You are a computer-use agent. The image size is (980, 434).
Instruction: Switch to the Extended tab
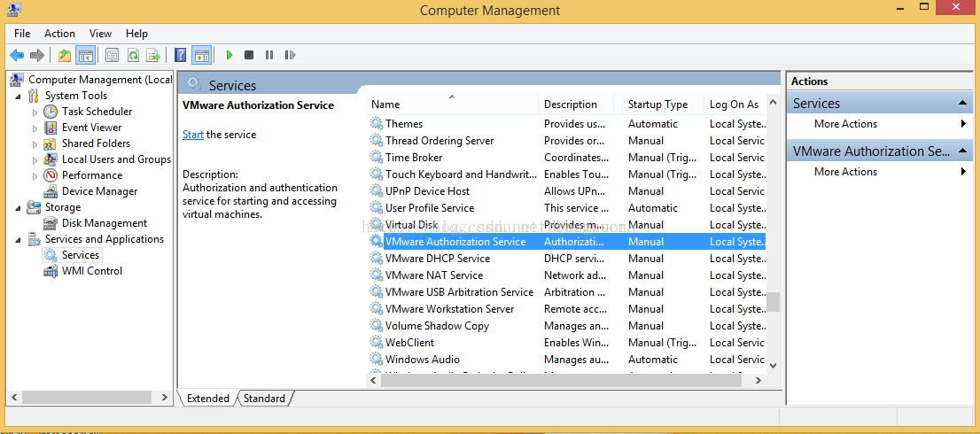207,399
